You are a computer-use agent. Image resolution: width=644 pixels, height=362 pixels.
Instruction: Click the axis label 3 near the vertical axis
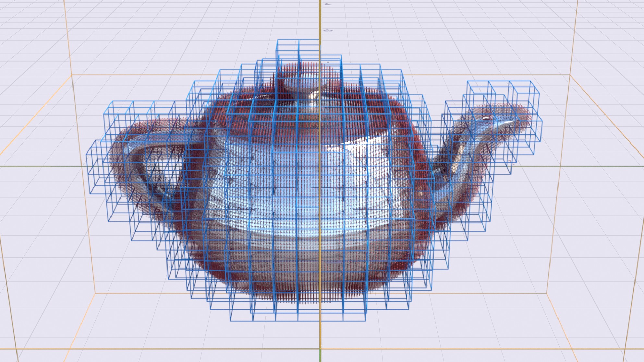pos(328,30)
